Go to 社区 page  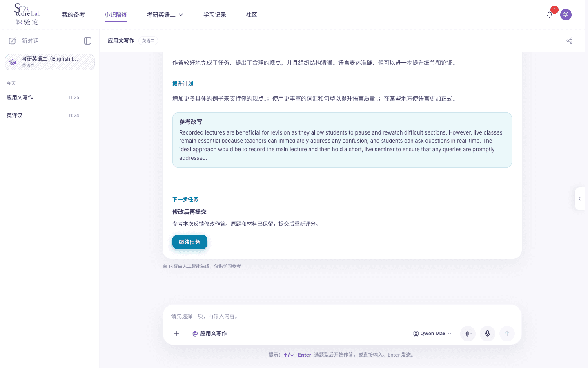click(x=252, y=15)
